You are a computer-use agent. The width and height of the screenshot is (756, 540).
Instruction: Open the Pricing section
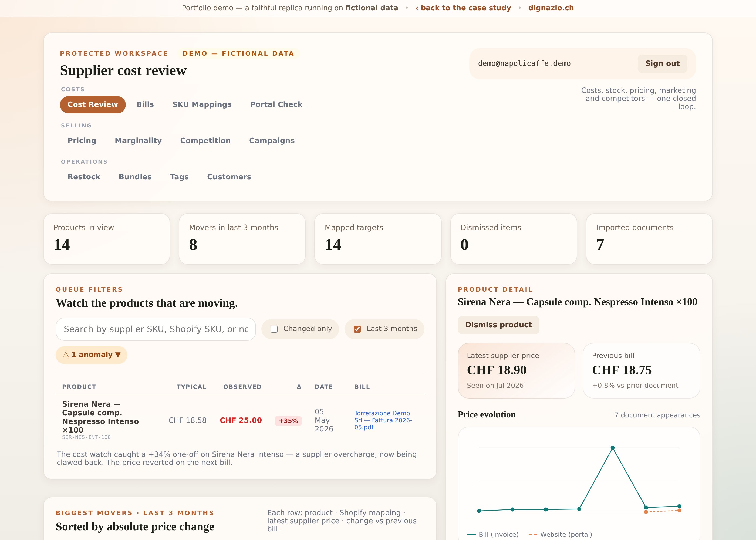click(82, 141)
